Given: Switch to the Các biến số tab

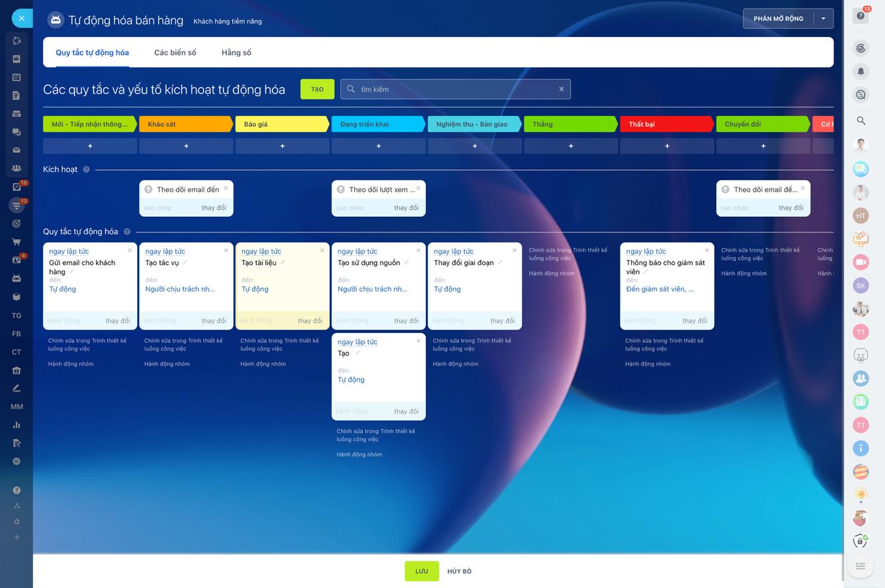Looking at the screenshot, I should pyautogui.click(x=175, y=53).
